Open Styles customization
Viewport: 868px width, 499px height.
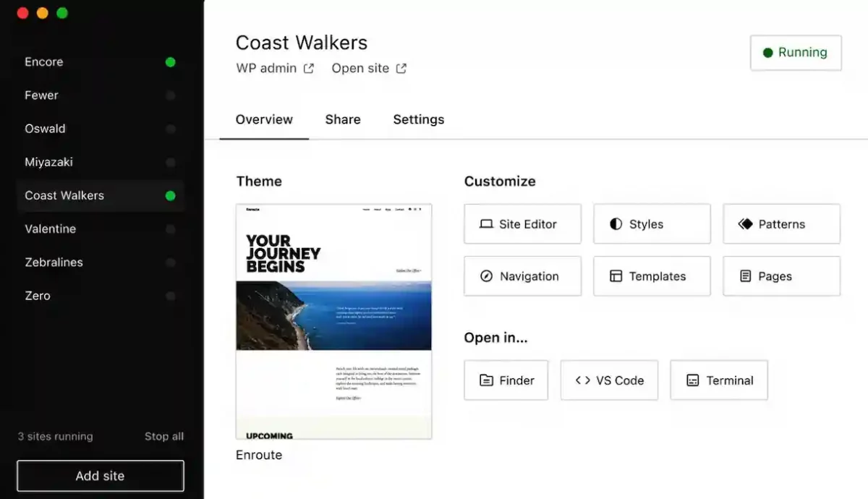(x=652, y=224)
